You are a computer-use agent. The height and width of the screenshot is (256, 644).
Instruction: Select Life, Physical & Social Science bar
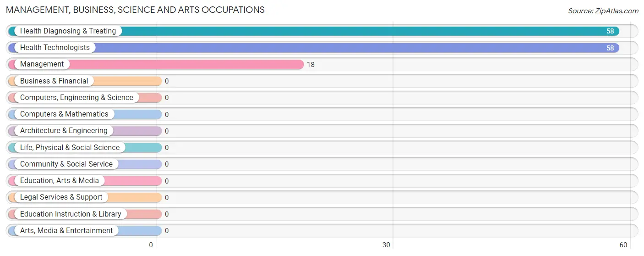coord(85,148)
